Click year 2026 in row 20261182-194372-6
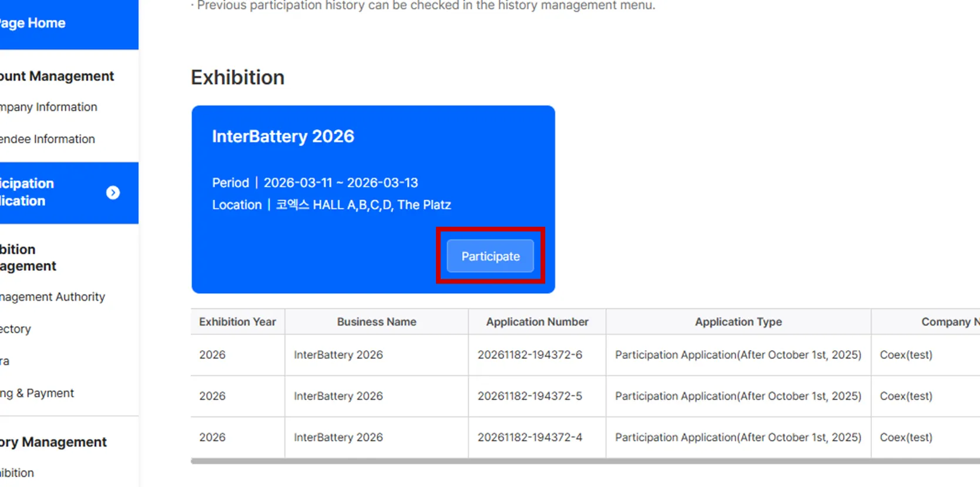This screenshot has width=980, height=487. (x=212, y=355)
